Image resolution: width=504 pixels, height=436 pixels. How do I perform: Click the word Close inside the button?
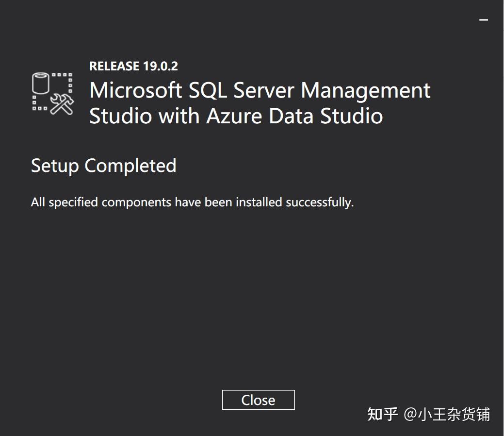tap(258, 400)
